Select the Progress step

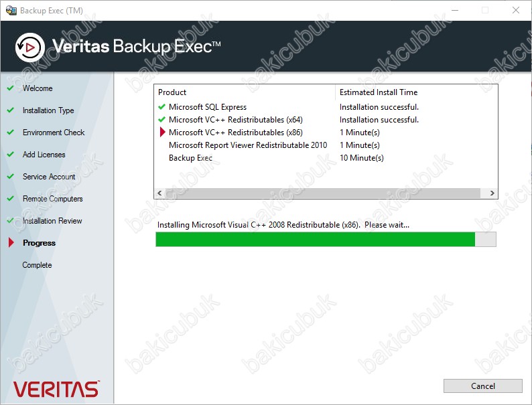[39, 243]
